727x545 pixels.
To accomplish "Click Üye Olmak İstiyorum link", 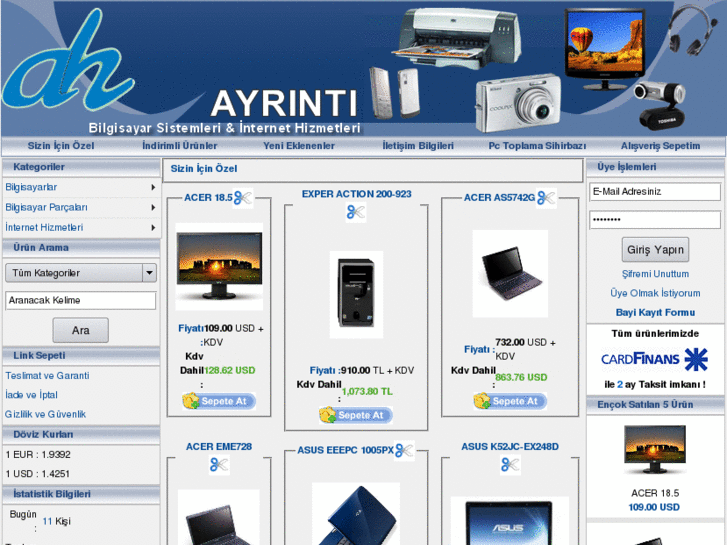I will [655, 293].
